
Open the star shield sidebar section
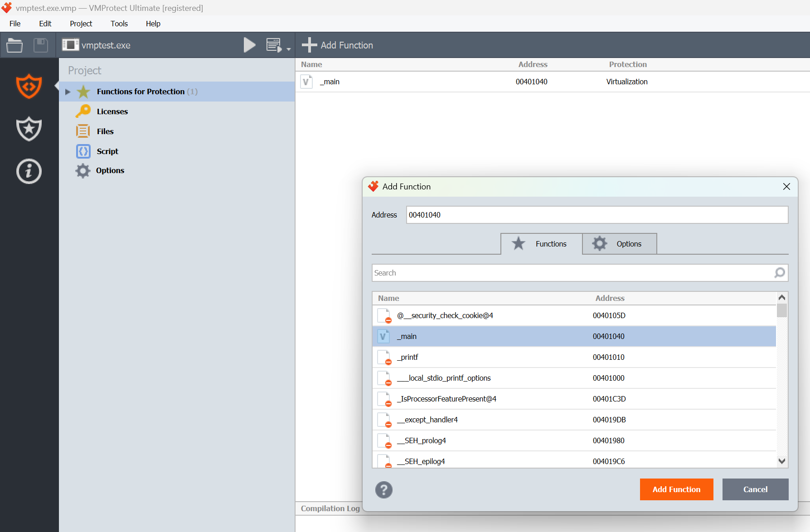click(29, 129)
